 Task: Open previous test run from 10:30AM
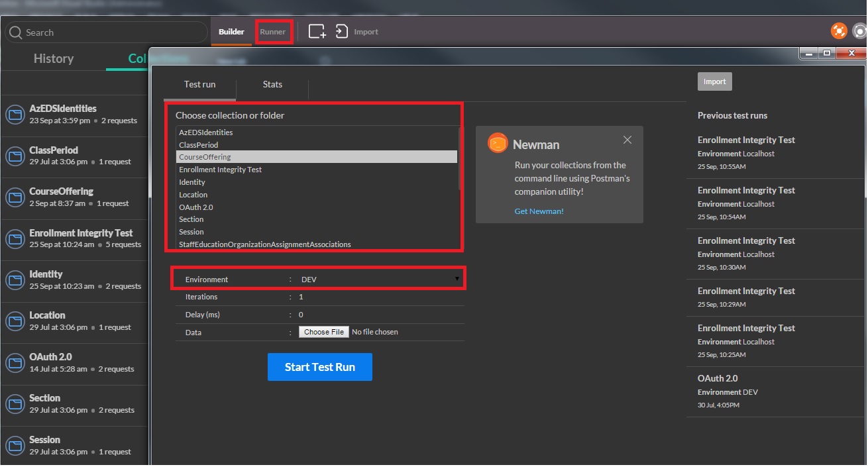coord(775,254)
